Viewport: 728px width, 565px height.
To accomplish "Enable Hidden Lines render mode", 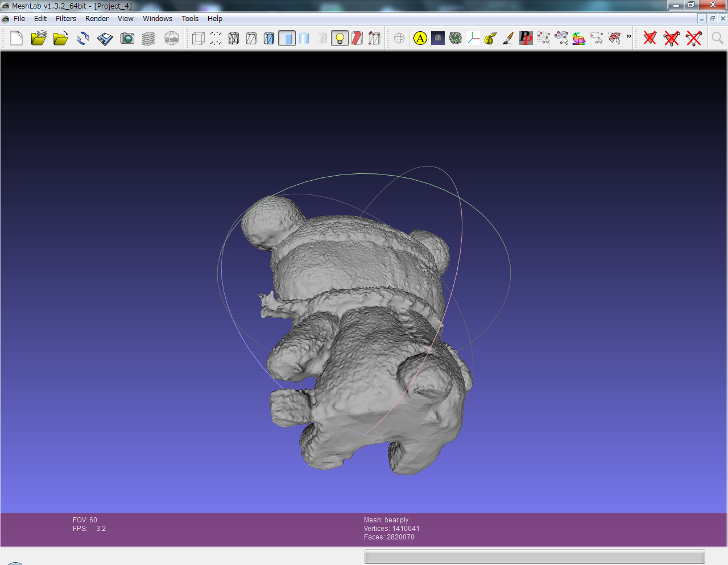I will tap(251, 38).
